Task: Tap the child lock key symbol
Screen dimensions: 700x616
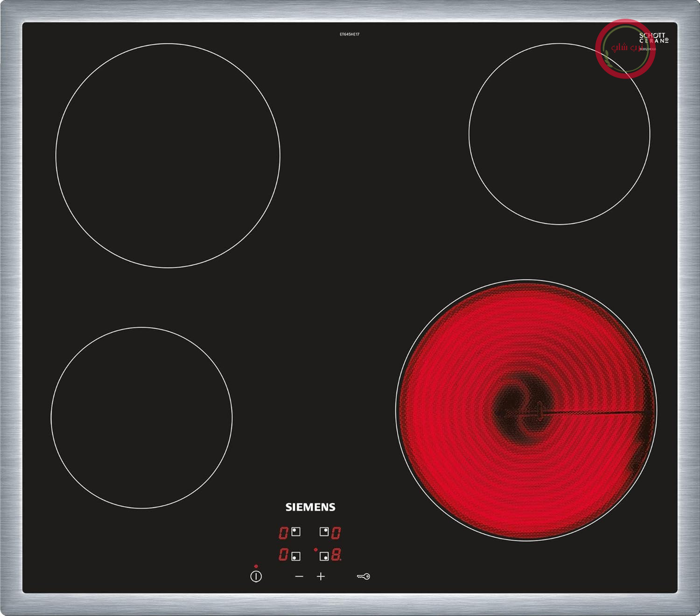Action: coord(364,576)
